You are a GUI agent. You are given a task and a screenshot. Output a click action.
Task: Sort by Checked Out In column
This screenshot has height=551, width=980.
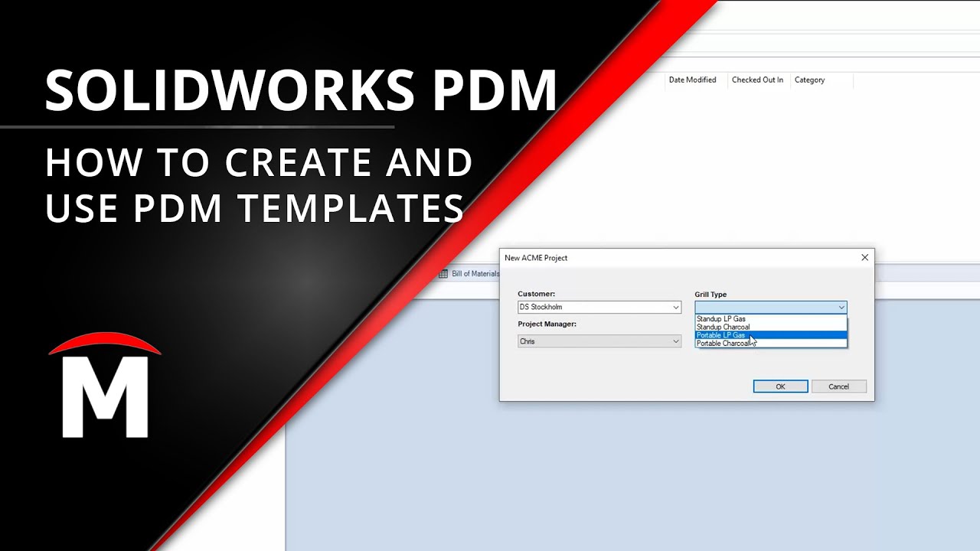pos(757,80)
